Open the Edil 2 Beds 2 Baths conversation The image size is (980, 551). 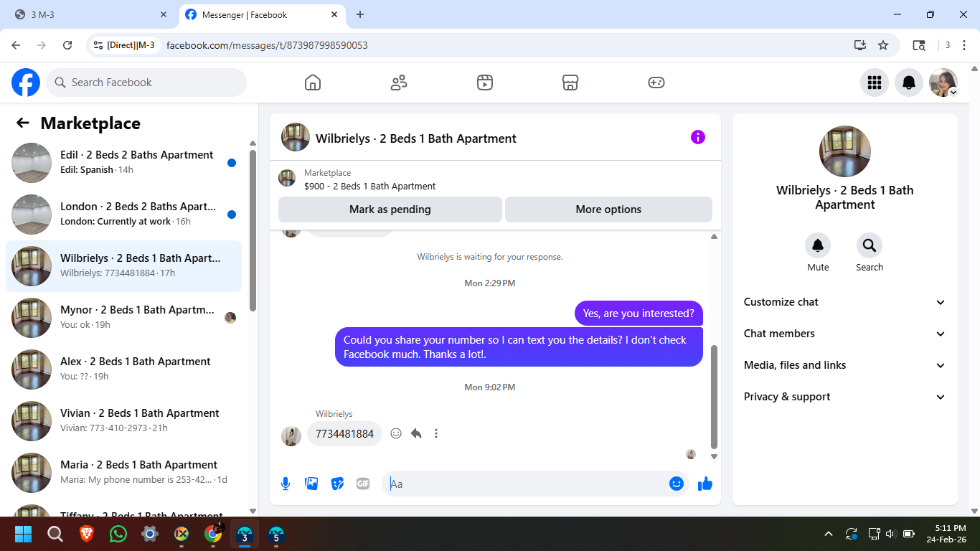123,163
